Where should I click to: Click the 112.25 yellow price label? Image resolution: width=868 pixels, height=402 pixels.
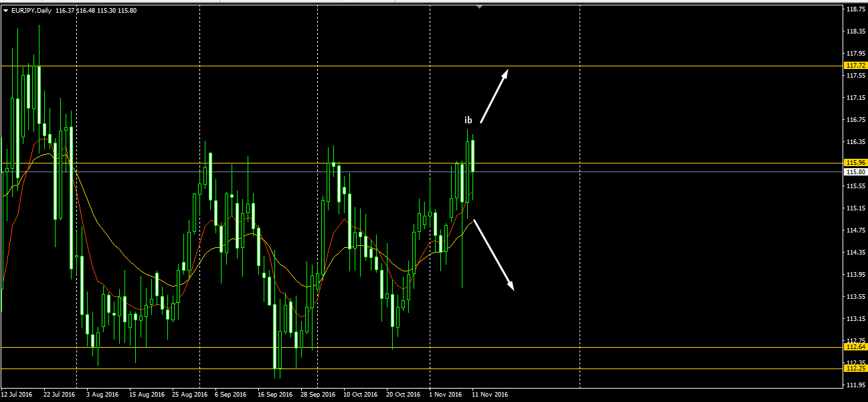[856, 368]
